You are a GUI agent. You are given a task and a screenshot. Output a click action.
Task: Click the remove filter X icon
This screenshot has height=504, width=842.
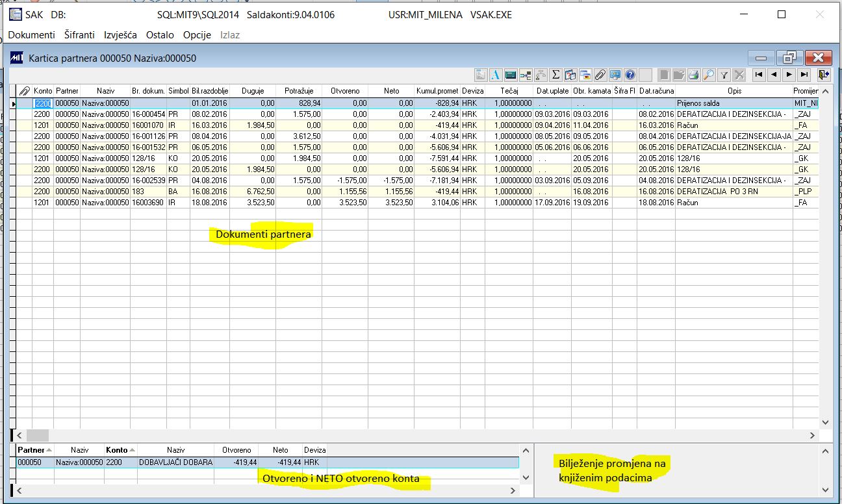[739, 75]
